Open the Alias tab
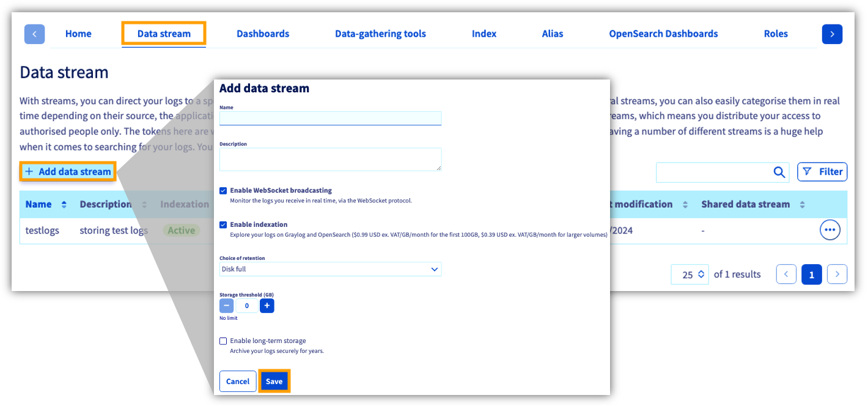The image size is (868, 406). point(553,34)
